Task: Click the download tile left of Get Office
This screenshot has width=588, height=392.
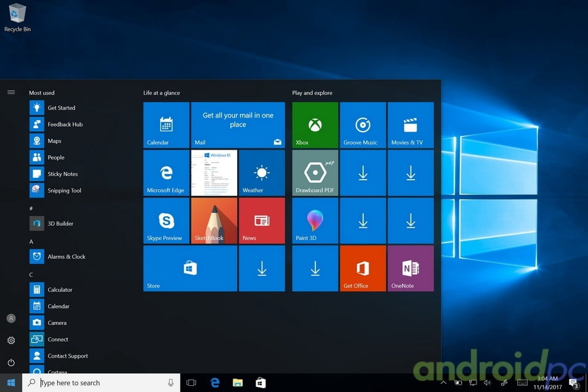Action: pyautogui.click(x=315, y=268)
